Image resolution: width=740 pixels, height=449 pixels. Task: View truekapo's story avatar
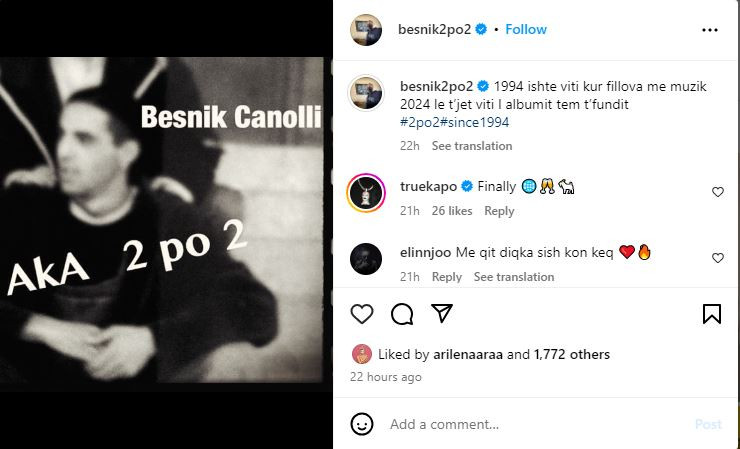click(x=366, y=193)
